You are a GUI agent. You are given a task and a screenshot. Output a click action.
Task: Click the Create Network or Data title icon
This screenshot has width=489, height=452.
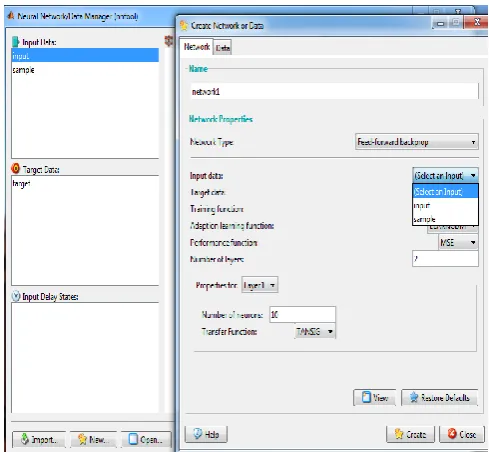click(x=184, y=25)
